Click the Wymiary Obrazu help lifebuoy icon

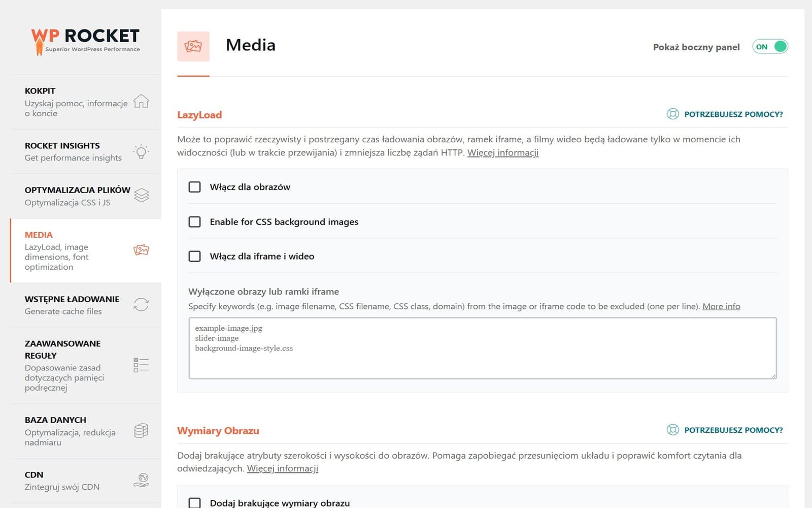point(672,430)
